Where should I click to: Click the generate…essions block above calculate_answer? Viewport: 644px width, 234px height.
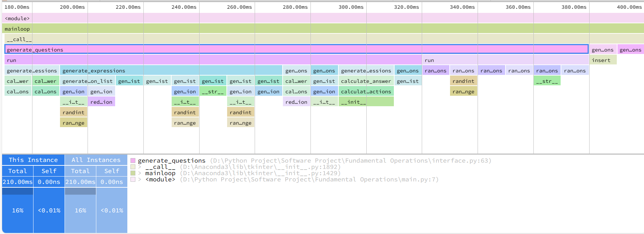[x=366, y=70]
